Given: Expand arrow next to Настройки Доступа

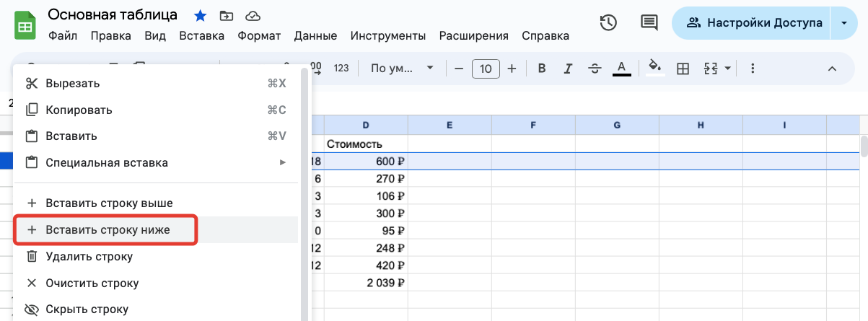Looking at the screenshot, I should point(844,23).
